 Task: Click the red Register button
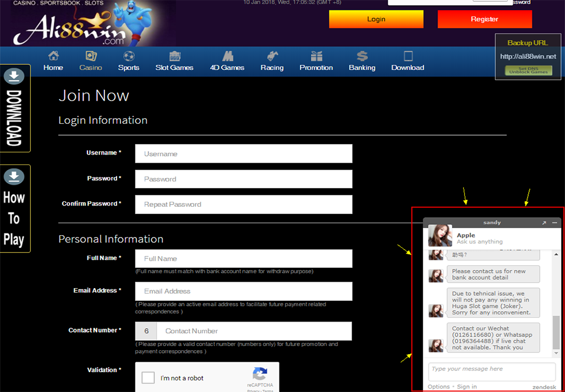click(x=485, y=19)
